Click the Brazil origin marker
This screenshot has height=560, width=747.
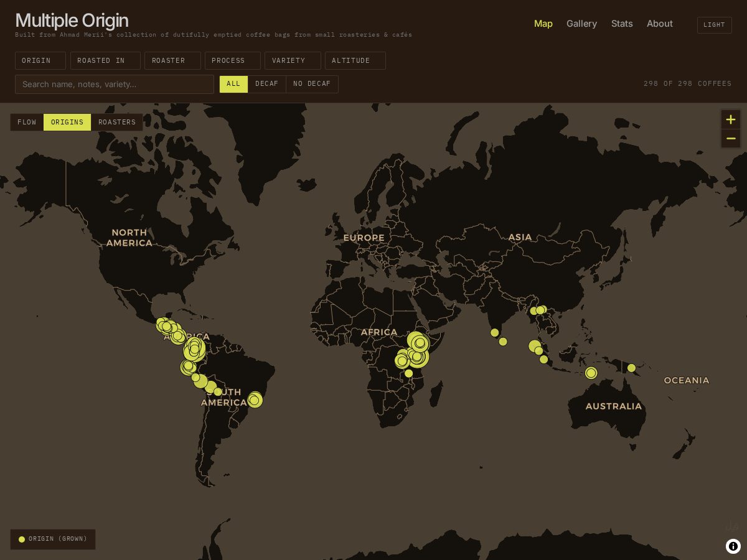(x=255, y=399)
